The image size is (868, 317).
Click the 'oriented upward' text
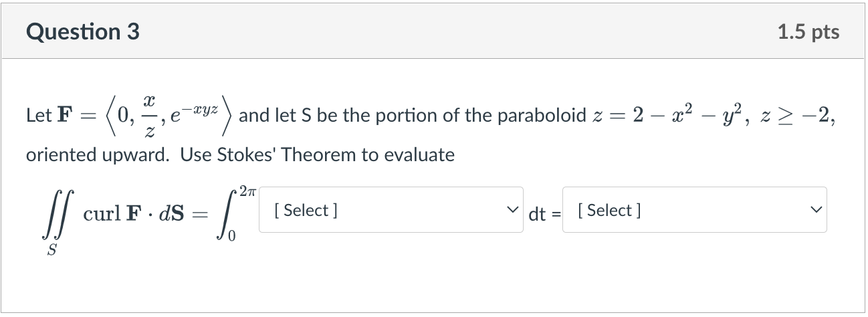96,156
